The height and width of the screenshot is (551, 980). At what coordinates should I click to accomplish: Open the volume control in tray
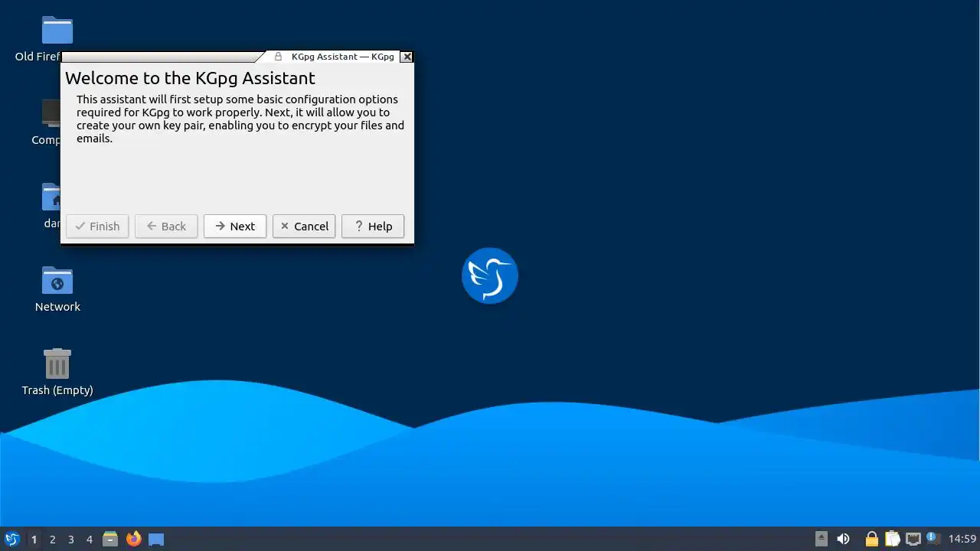pos(843,539)
